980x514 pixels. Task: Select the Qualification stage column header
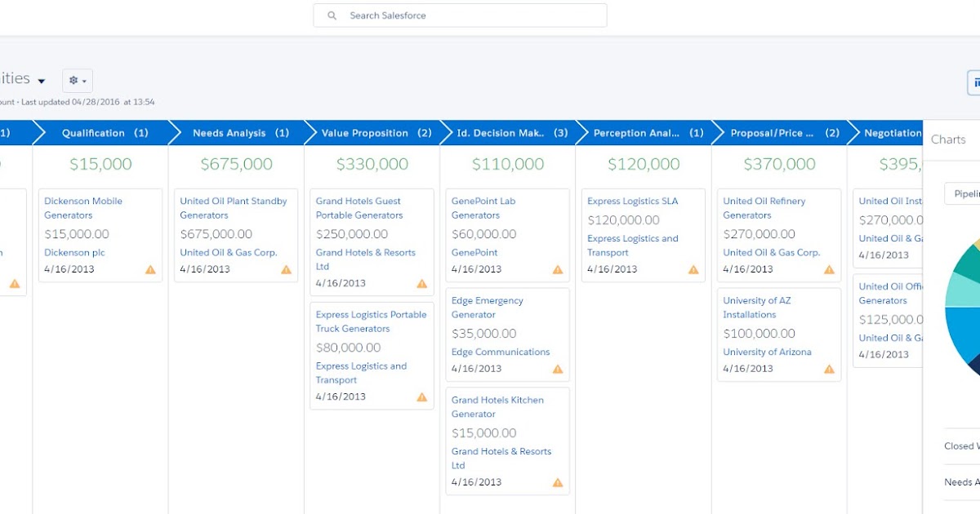point(100,132)
